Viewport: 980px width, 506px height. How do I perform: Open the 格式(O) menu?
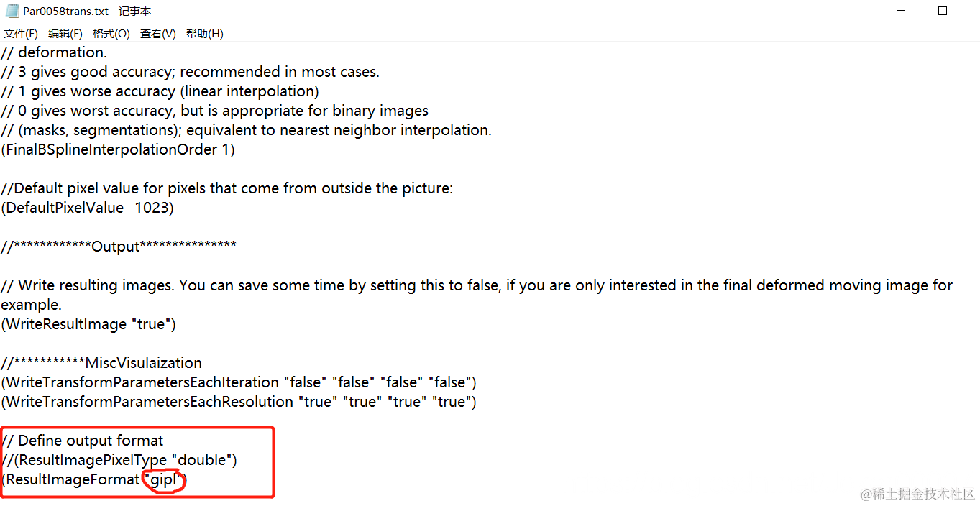[x=111, y=34]
